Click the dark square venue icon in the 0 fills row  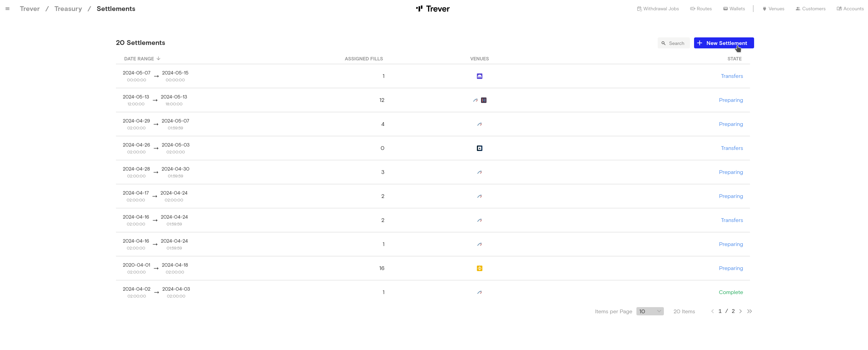coord(479,148)
